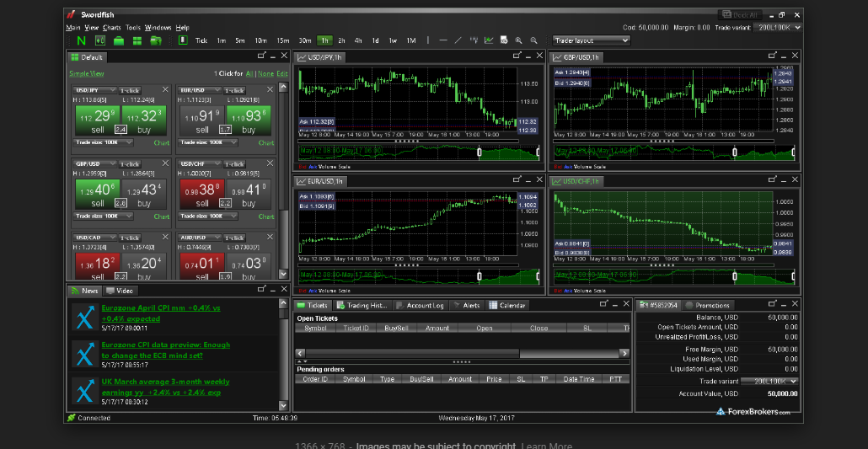Open Trade variant dropdown in account panel
The height and width of the screenshot is (449, 868).
click(x=769, y=381)
